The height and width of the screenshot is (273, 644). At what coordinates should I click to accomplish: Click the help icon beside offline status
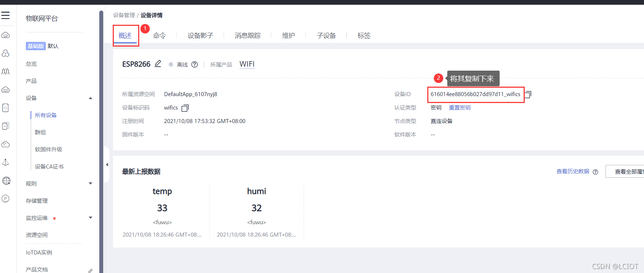pyautogui.click(x=195, y=64)
